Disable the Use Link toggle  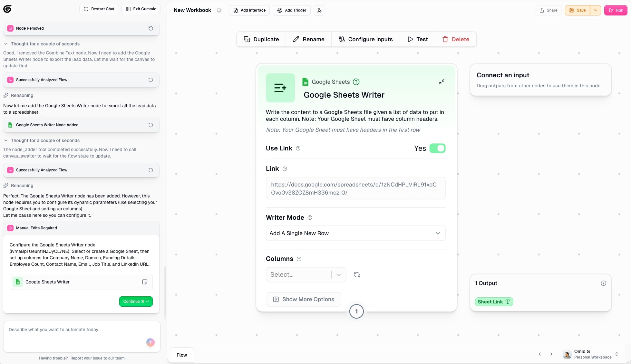437,148
